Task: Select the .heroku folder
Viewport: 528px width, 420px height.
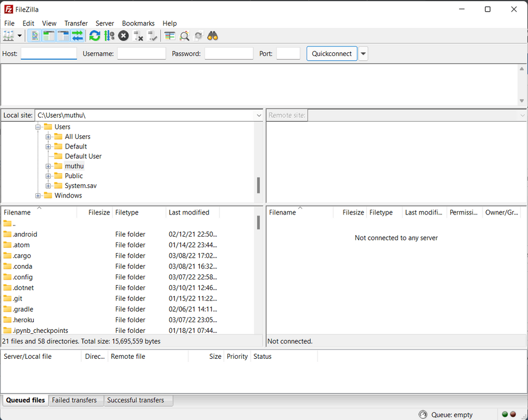Action: click(x=19, y=320)
